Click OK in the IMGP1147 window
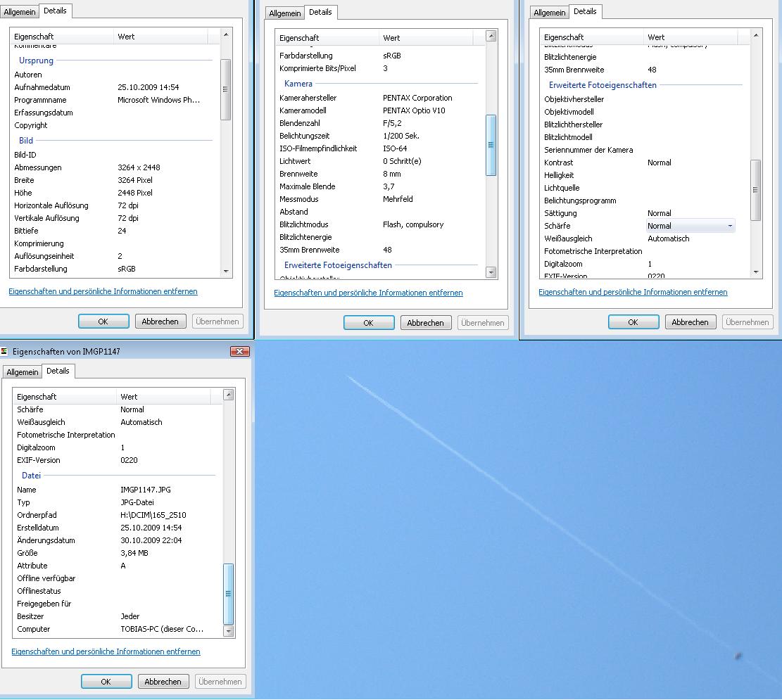This screenshot has width=782, height=700. click(x=106, y=682)
